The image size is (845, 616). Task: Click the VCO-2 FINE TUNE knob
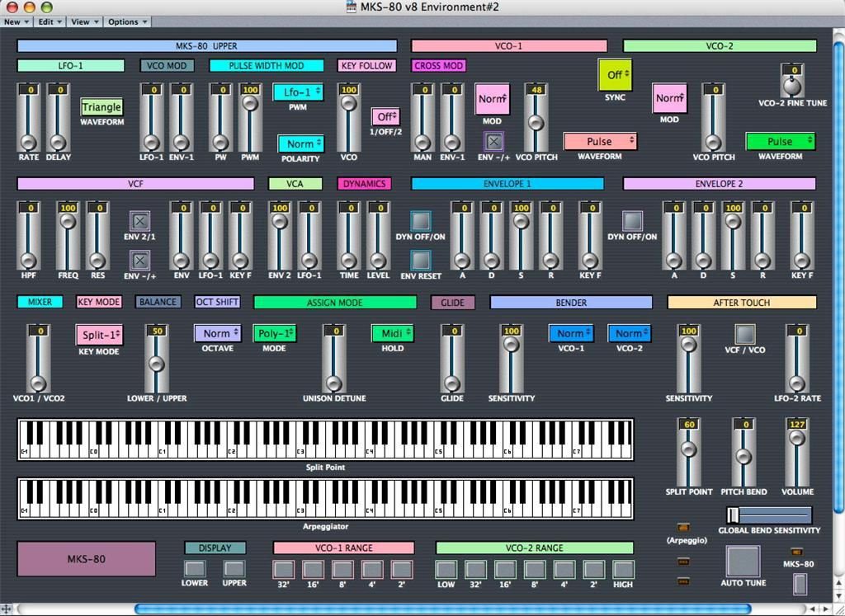click(x=791, y=86)
